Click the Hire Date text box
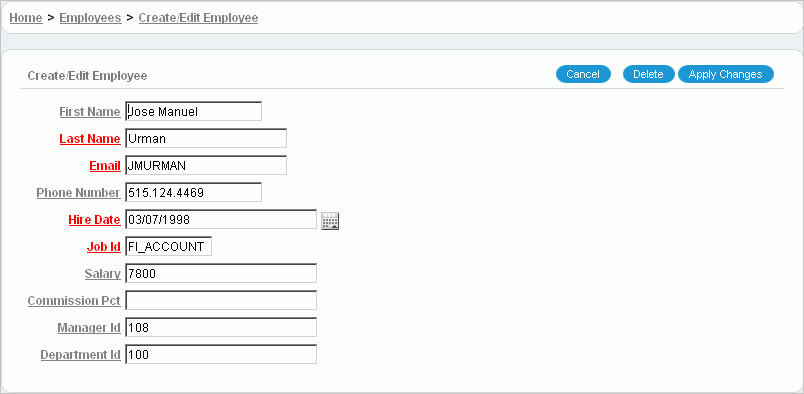 (221, 220)
